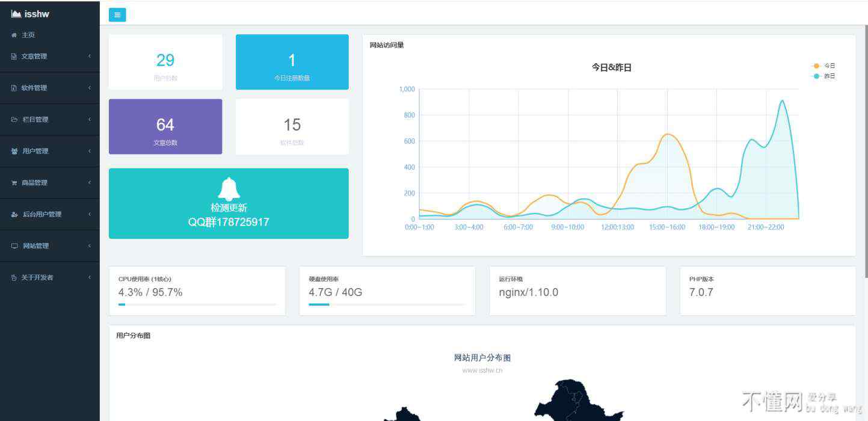Click the 检测更新 update check button
This screenshot has width=868, height=421.
pyautogui.click(x=229, y=207)
